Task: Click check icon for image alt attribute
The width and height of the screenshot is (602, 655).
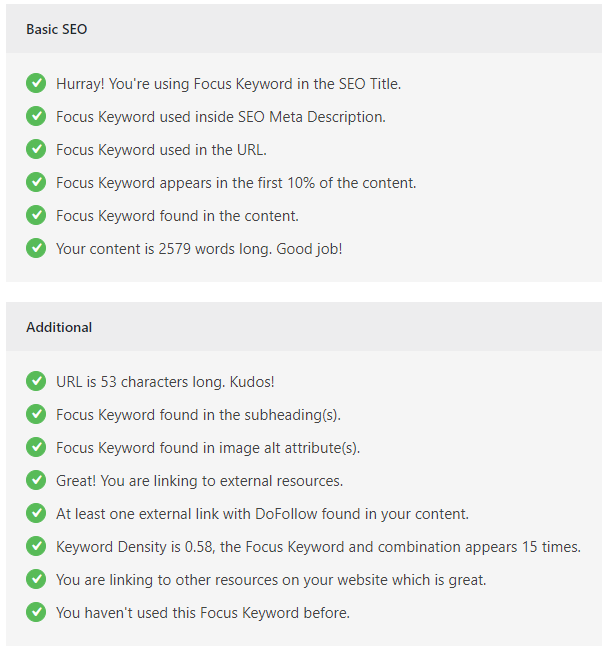Action: pyautogui.click(x=36, y=447)
